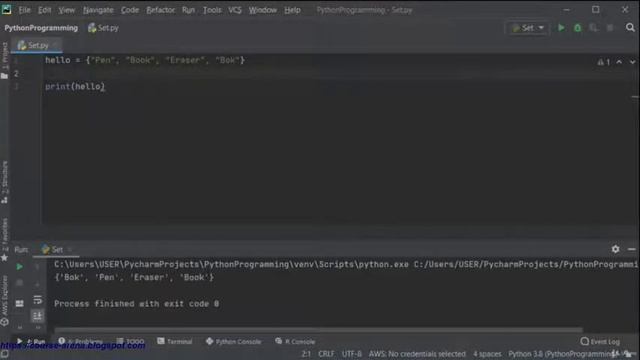The width and height of the screenshot is (640, 360).
Task: Toggle soft-wrap in Run console
Action: pos(38,300)
